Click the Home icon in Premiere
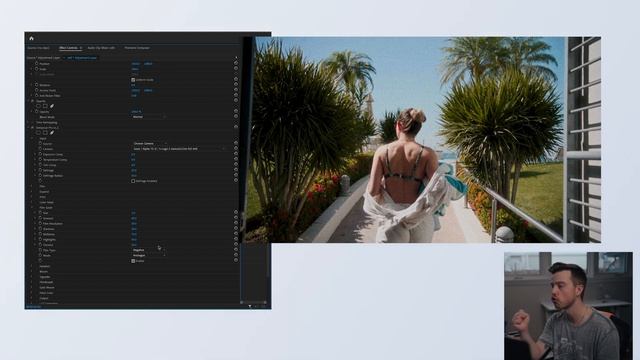640x360 pixels. click(31, 38)
